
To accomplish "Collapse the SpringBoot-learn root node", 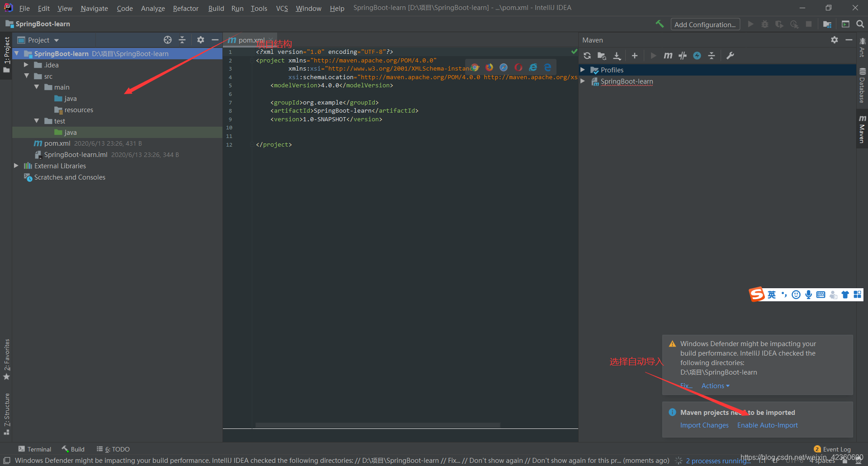I will (x=17, y=53).
